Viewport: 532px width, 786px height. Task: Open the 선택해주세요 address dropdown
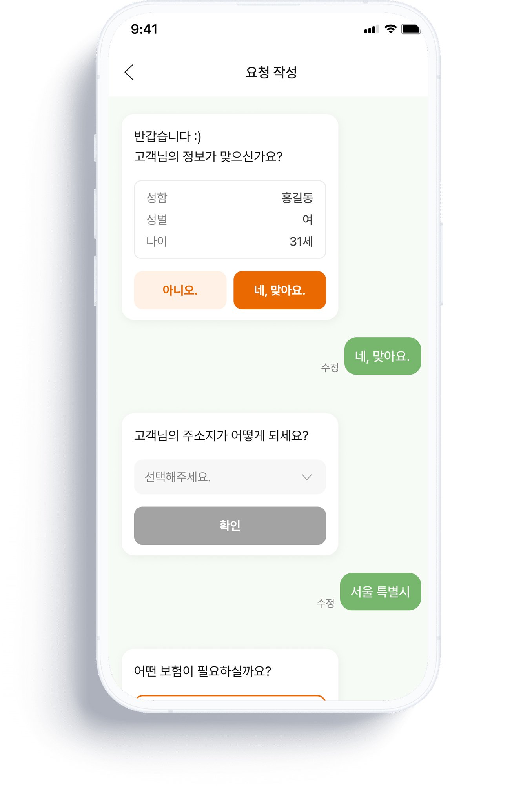230,477
